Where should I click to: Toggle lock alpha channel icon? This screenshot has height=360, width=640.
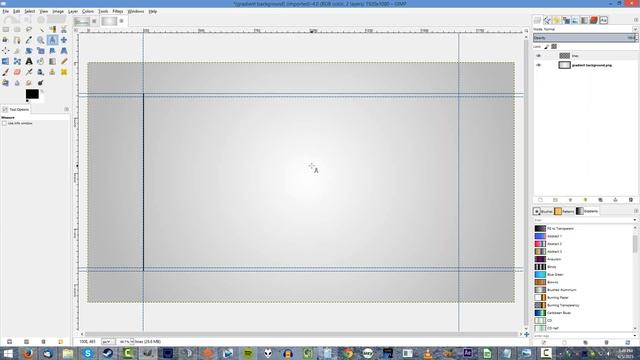click(x=554, y=47)
